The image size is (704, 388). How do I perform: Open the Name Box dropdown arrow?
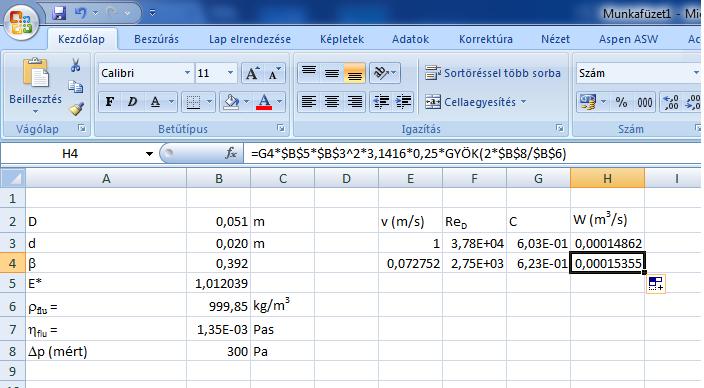coord(149,154)
